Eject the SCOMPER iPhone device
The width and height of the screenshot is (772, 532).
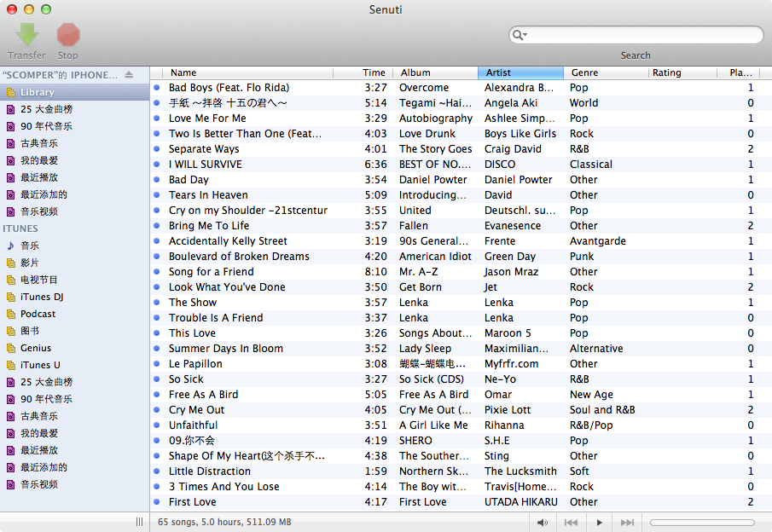click(x=129, y=74)
